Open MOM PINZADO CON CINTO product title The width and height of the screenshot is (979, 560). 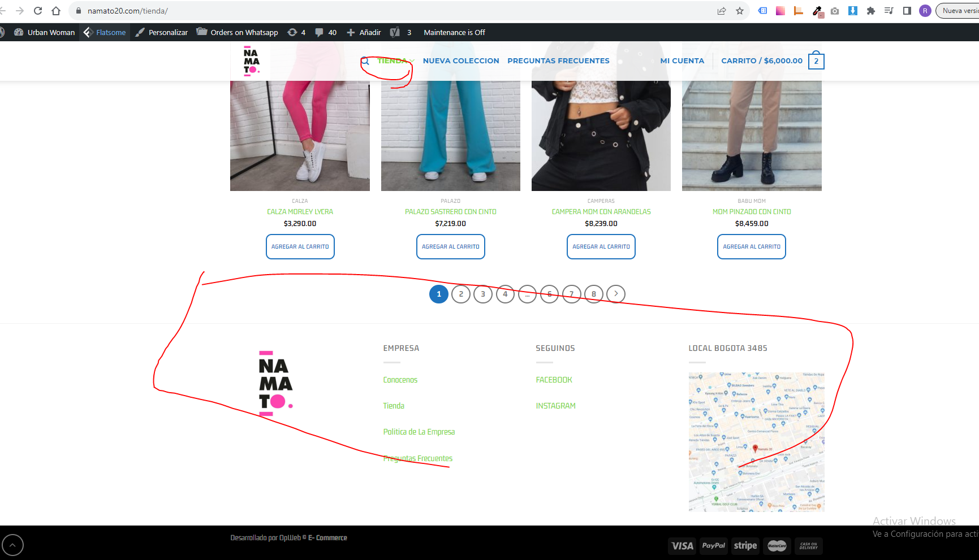point(752,212)
